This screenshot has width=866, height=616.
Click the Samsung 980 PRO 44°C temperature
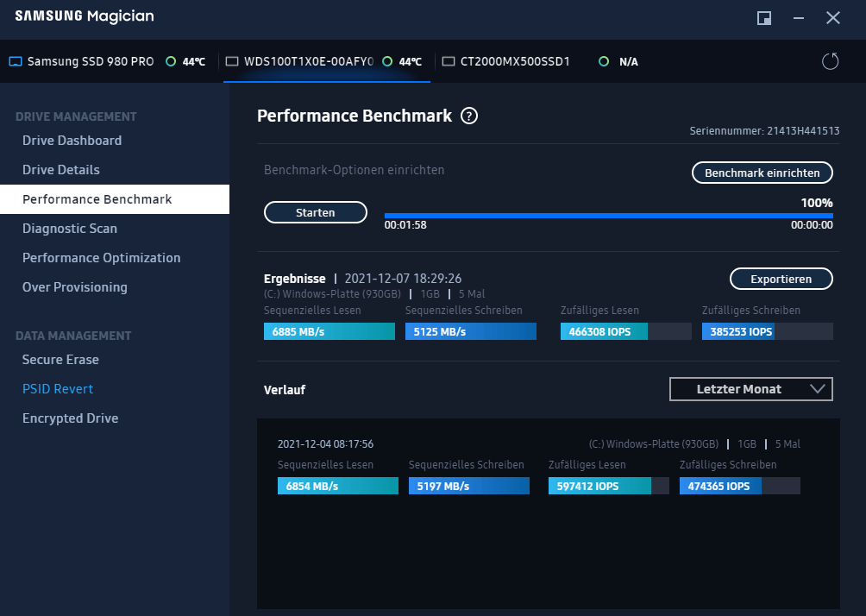pos(194,62)
